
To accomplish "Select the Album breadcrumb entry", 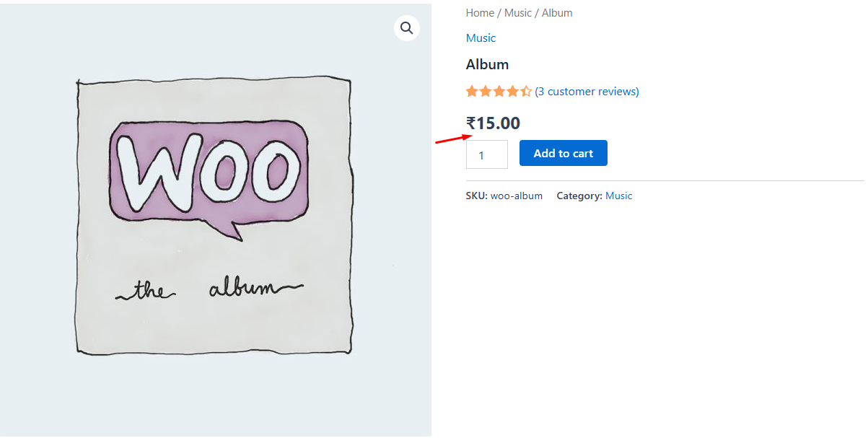I will click(x=556, y=12).
